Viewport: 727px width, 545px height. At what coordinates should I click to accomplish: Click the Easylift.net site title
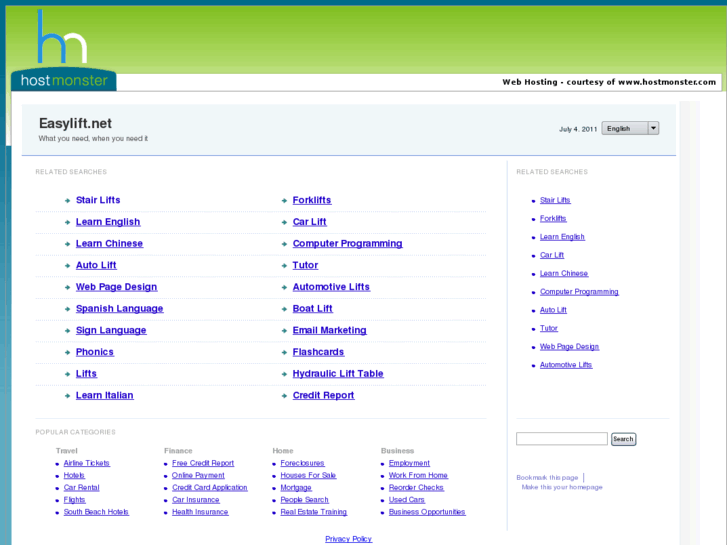[x=75, y=123]
